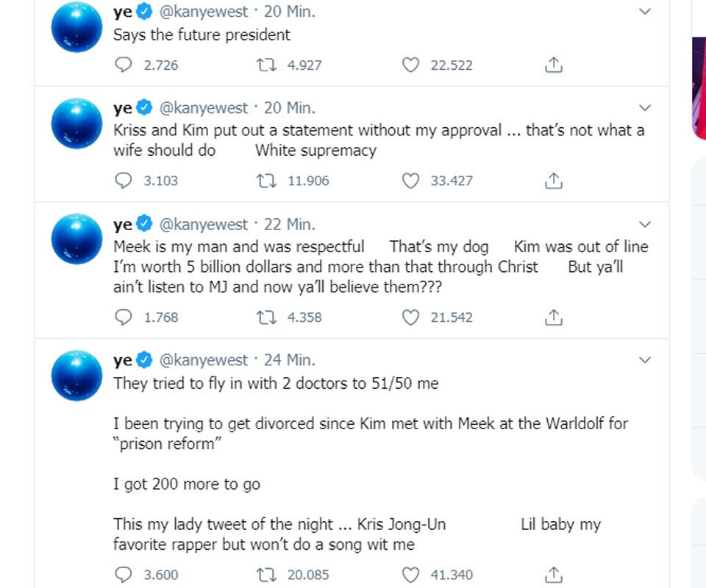The height and width of the screenshot is (588, 706).
Task: Expand options menu on the first tweet
Action: (x=645, y=11)
